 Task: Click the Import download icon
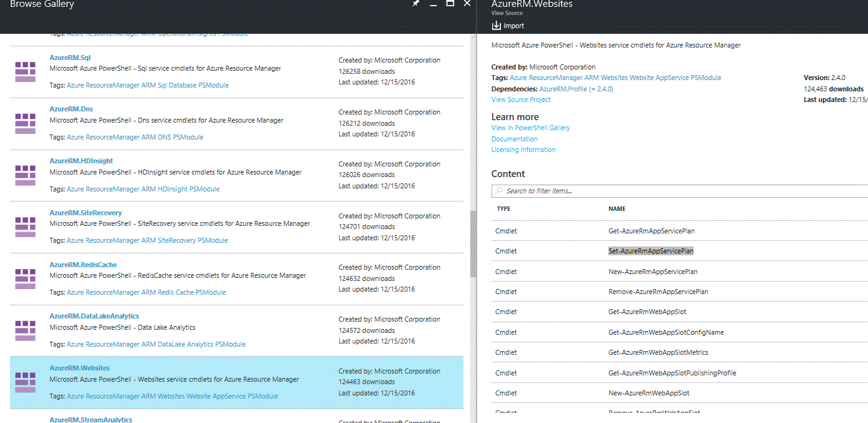click(x=497, y=26)
